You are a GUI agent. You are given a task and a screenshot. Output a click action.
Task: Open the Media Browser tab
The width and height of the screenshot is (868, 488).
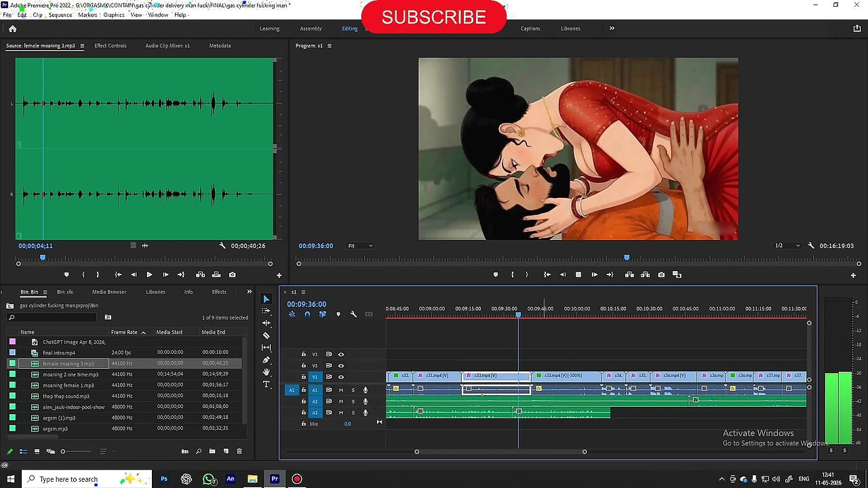[109, 292]
